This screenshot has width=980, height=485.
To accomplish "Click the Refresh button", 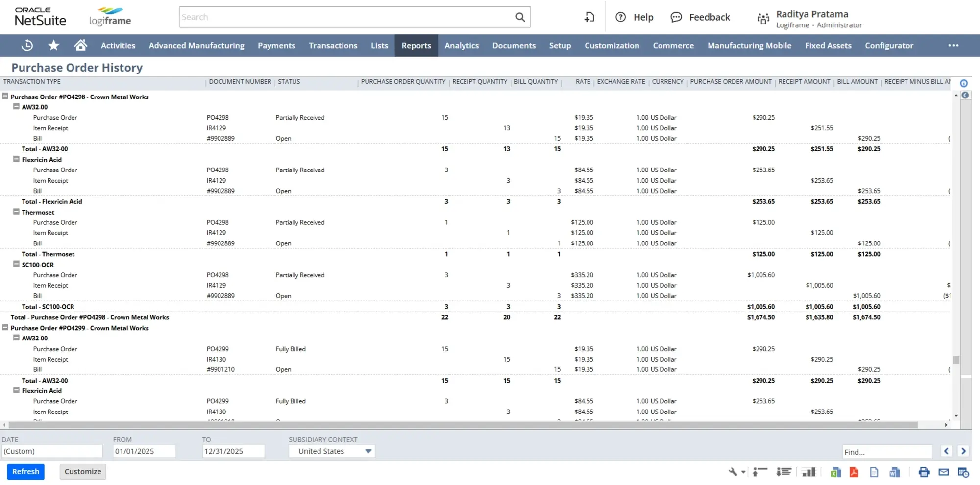I will pyautogui.click(x=25, y=471).
